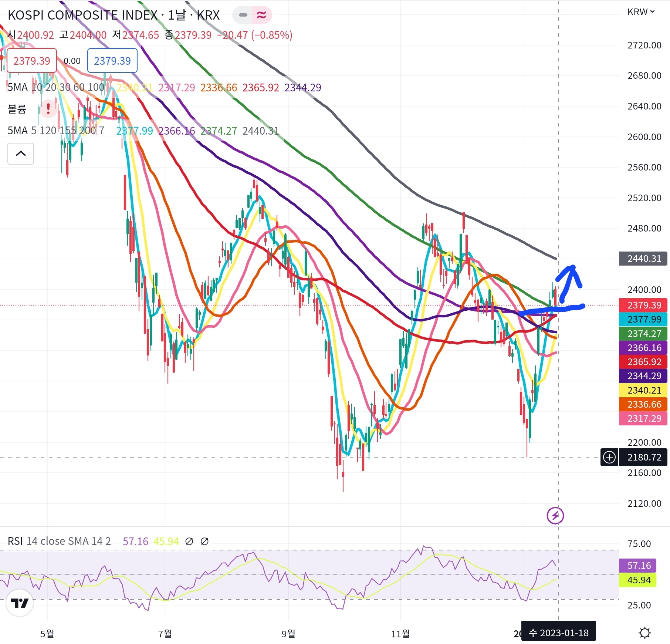
Task: Select the RSI 14 close SMA 14 2 legend
Action: [x=59, y=541]
